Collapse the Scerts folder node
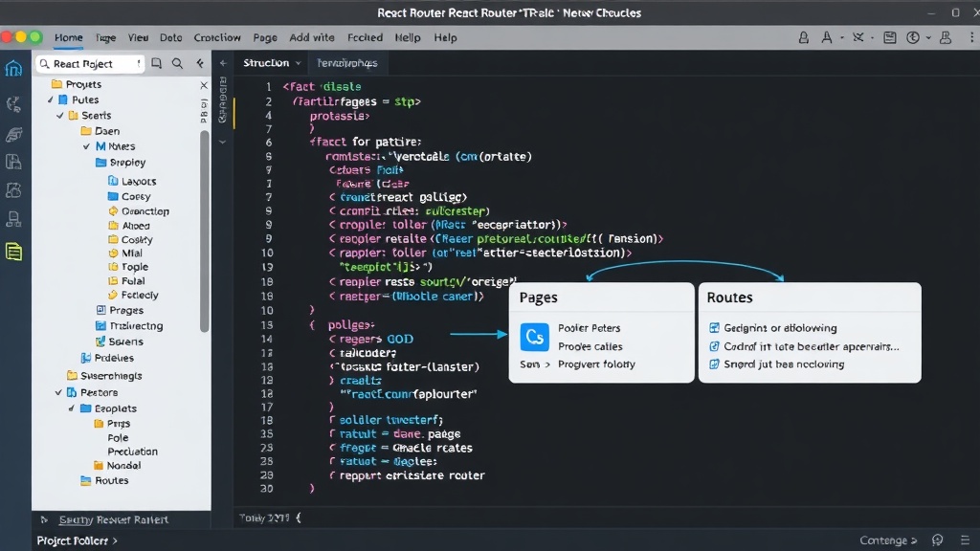Screen dimensions: 980x551 [x=60, y=116]
